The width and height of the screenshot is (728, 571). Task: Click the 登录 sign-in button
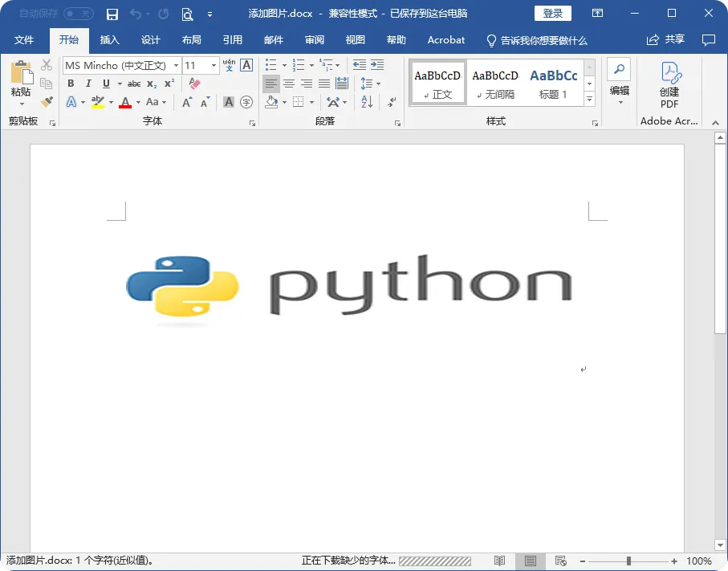[x=552, y=14]
